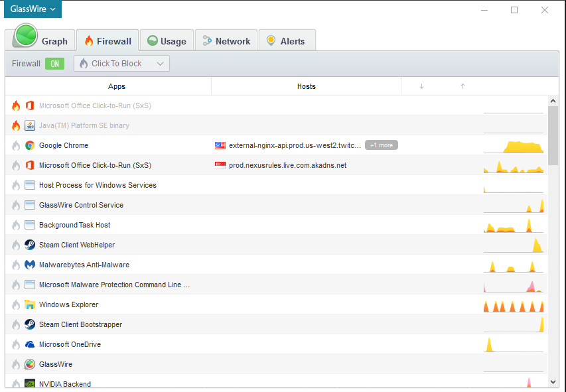Turn off the Firewall ON switch
This screenshot has height=392, width=566.
tap(54, 64)
